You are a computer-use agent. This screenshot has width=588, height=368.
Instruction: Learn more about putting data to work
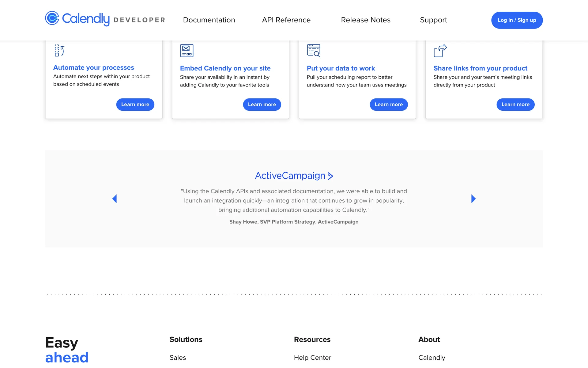pos(389,105)
